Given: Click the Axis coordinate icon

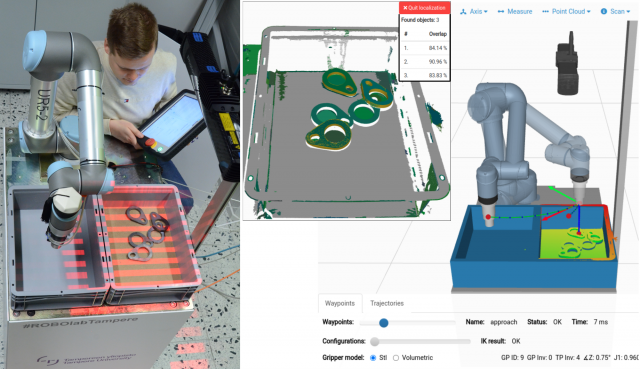Looking at the screenshot, I should (x=463, y=12).
